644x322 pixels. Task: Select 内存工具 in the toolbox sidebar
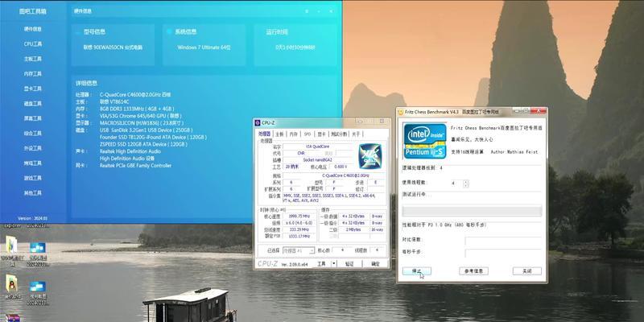click(x=32, y=74)
